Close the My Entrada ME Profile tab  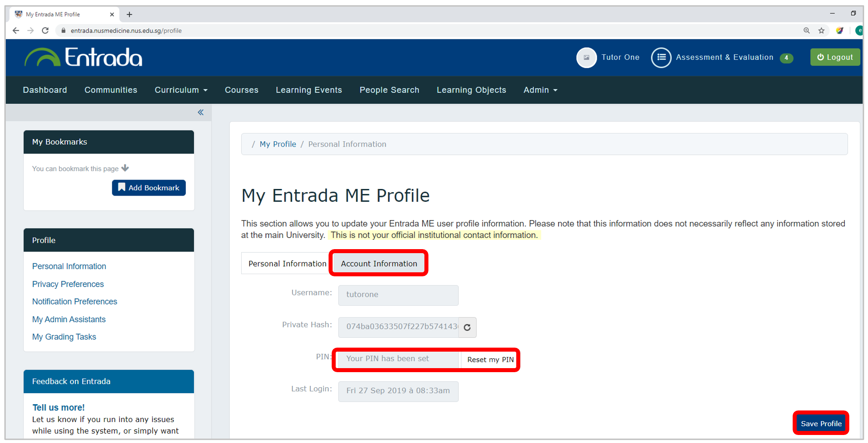pos(112,15)
